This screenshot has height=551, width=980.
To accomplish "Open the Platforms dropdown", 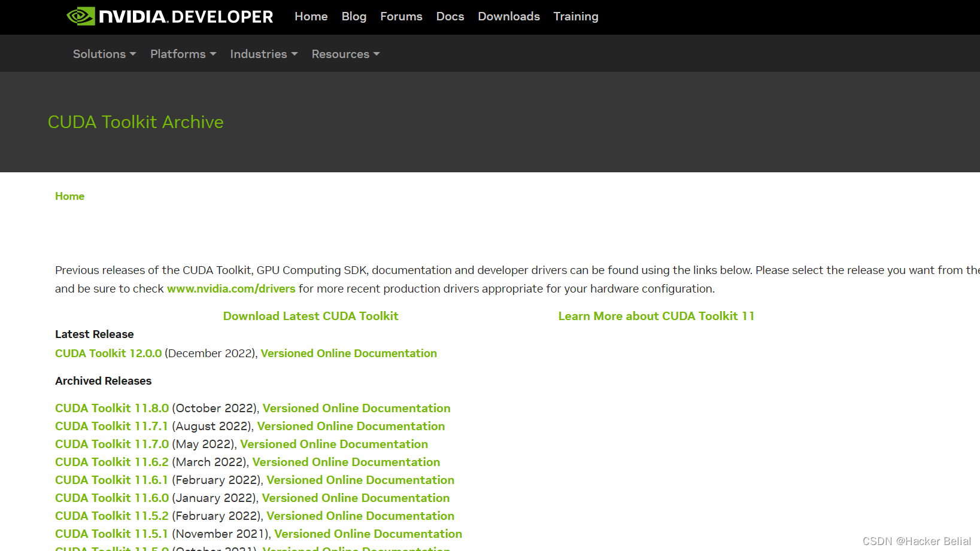I will pos(183,54).
